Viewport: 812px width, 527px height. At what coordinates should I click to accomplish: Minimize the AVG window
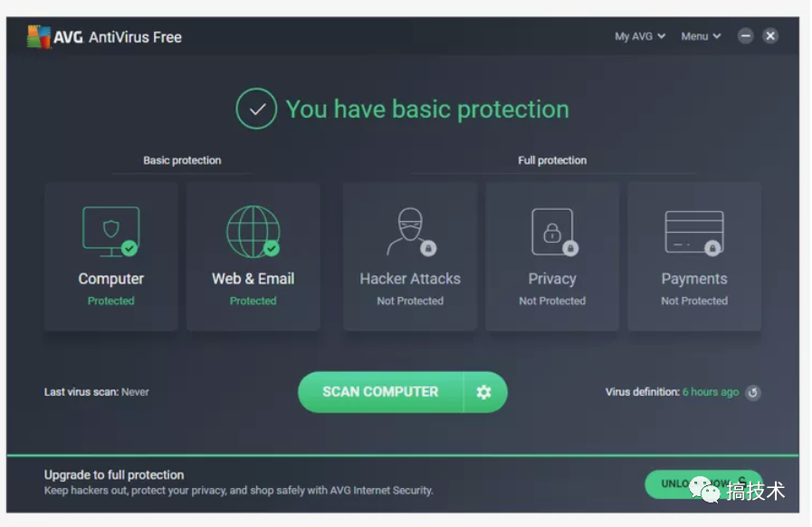tap(746, 35)
